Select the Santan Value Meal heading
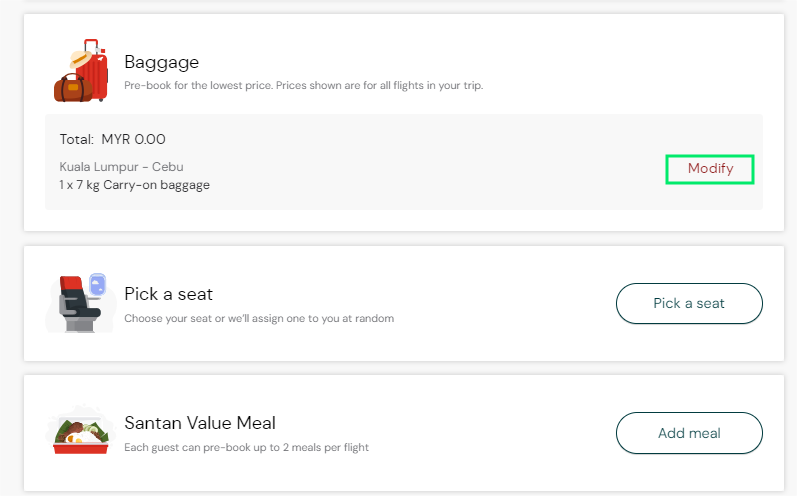The height and width of the screenshot is (496, 797). (200, 423)
